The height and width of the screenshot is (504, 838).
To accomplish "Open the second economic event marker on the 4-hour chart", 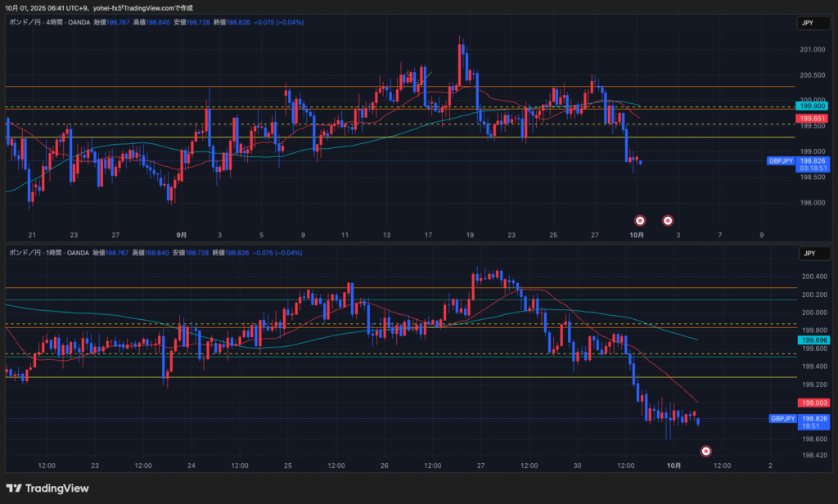I will (668, 220).
